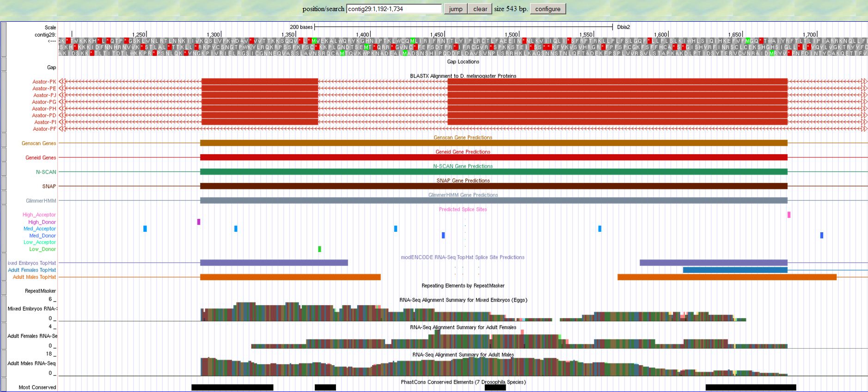Select the Genscan Genes orange prediction bar
The width and height of the screenshot is (868, 392).
point(494,143)
